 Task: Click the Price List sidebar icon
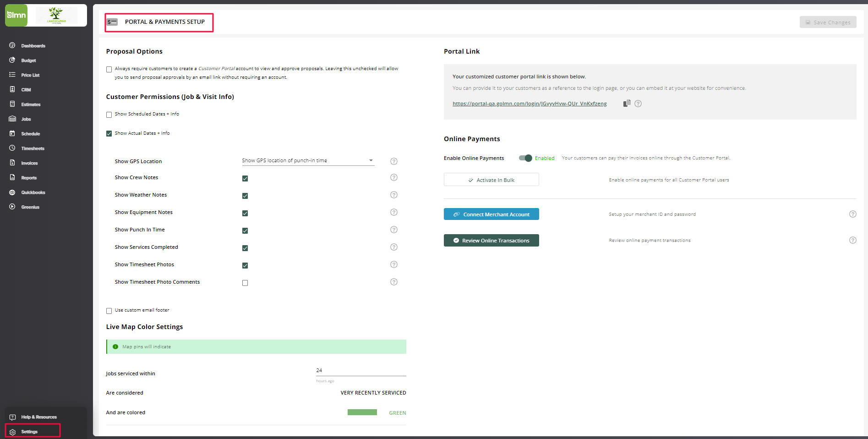pyautogui.click(x=12, y=75)
